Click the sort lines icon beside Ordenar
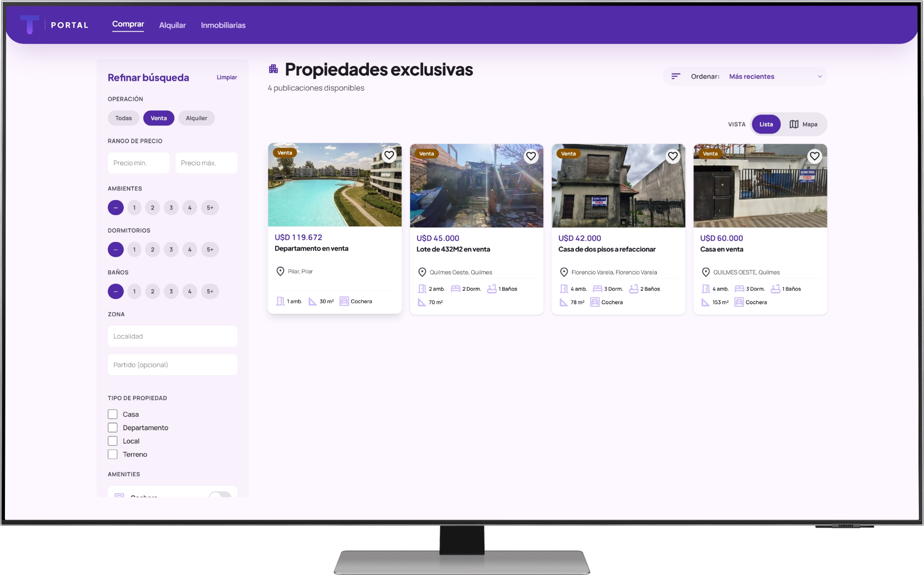Image resolution: width=924 pixels, height=575 pixels. pyautogui.click(x=675, y=76)
